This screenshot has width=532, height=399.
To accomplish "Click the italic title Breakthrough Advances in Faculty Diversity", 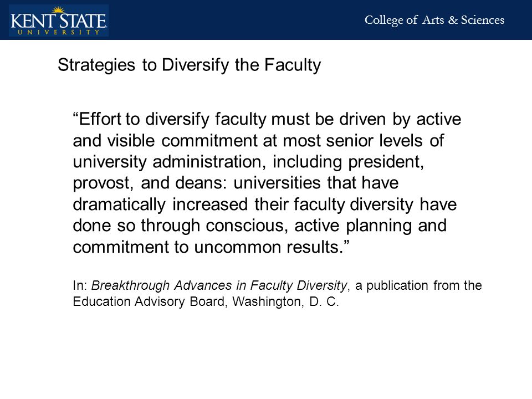I will [x=219, y=286].
